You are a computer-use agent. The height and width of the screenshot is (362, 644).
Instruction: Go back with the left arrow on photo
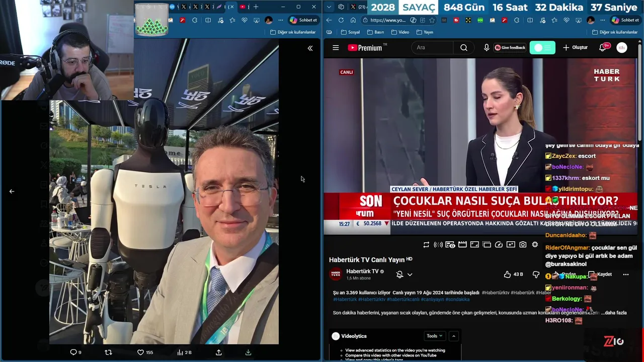click(x=12, y=191)
